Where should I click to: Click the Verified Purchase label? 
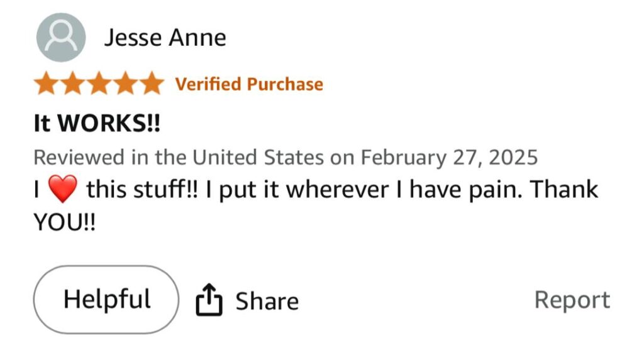[249, 84]
